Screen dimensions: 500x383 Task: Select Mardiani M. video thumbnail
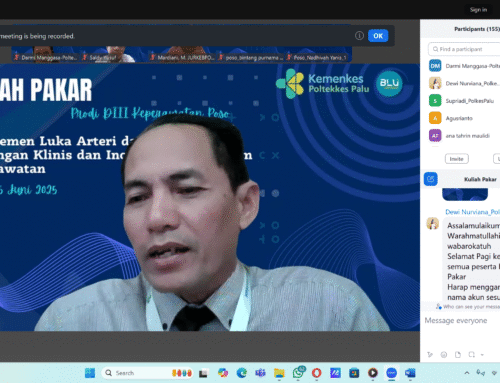(183, 54)
